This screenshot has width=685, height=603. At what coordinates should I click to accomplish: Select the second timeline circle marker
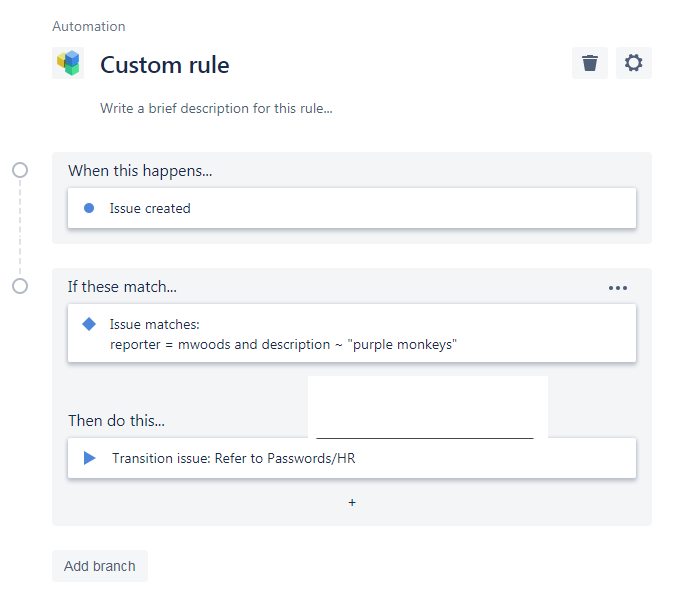pyautogui.click(x=20, y=286)
